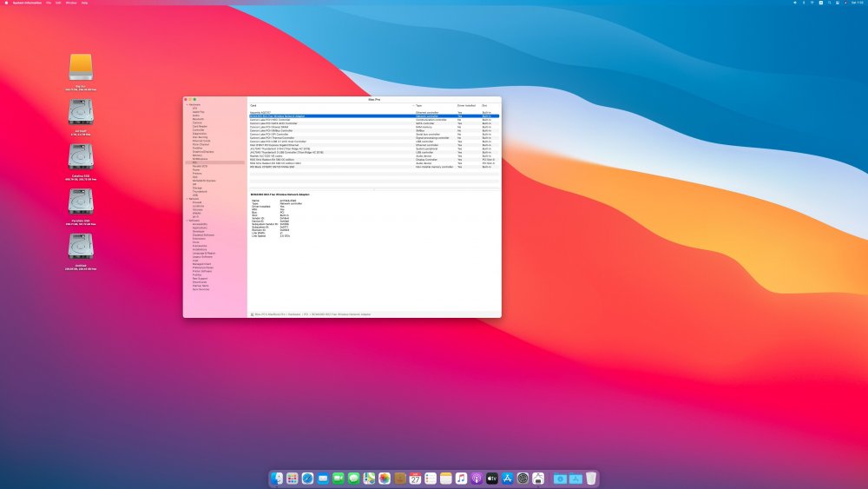Open Finder from the Dock
The width and height of the screenshot is (868, 489).
(277, 478)
